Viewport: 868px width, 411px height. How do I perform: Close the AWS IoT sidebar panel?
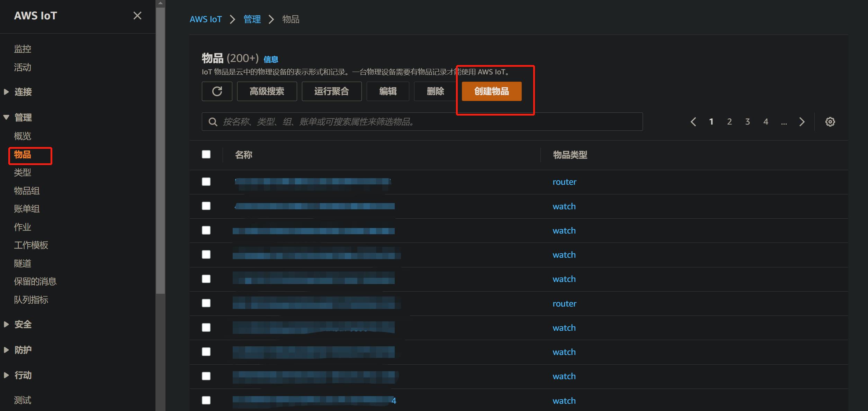point(137,16)
